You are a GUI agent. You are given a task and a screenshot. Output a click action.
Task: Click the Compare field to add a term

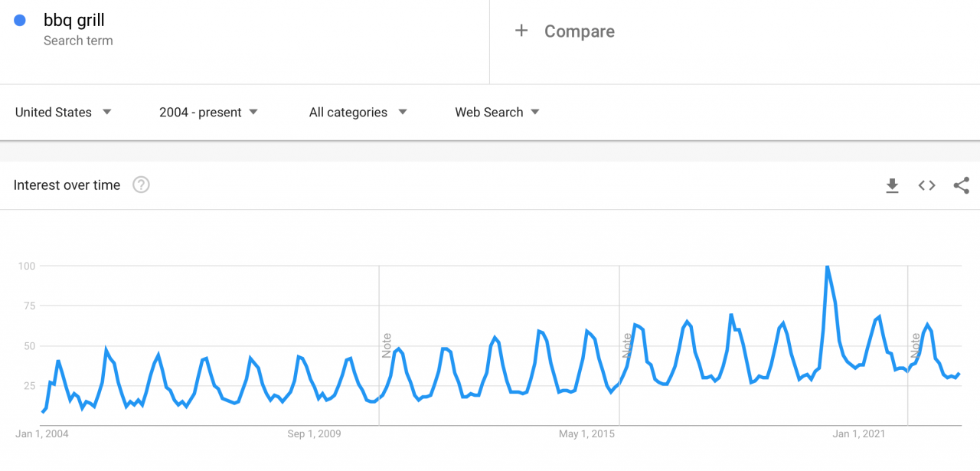580,31
